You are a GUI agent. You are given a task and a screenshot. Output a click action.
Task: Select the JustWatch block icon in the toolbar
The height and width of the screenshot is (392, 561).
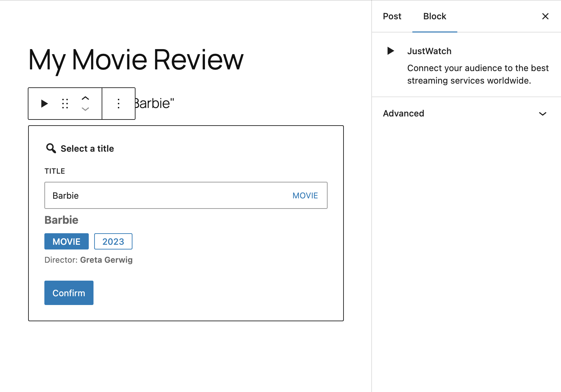[x=44, y=104]
